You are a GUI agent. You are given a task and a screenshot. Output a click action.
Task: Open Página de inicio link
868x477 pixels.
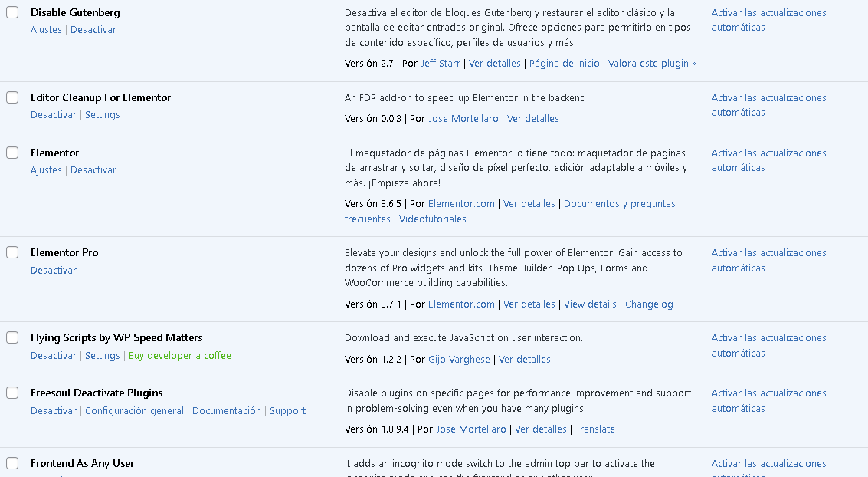tap(564, 64)
